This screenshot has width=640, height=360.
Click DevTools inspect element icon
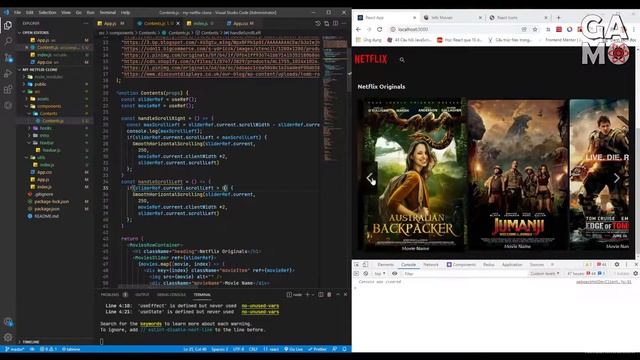click(x=356, y=264)
